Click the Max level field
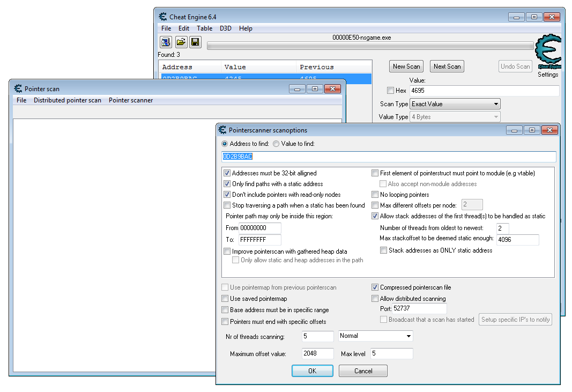572x392 pixels. [x=392, y=353]
